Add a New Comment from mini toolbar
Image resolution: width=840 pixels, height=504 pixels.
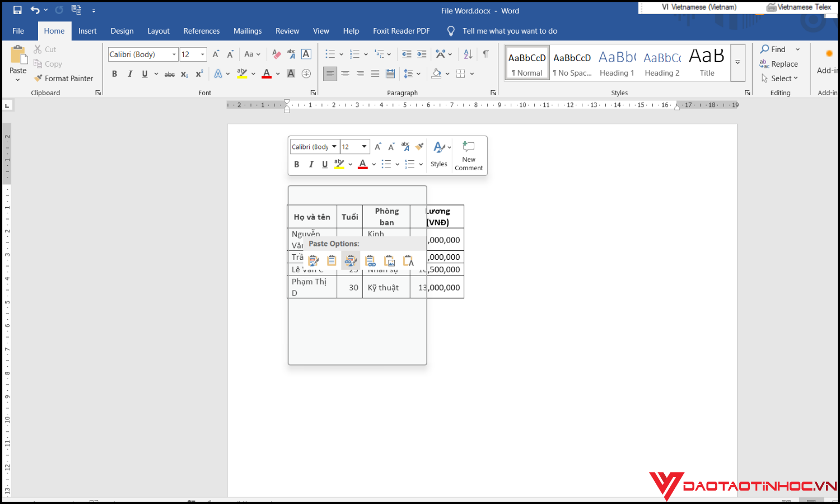click(x=469, y=156)
